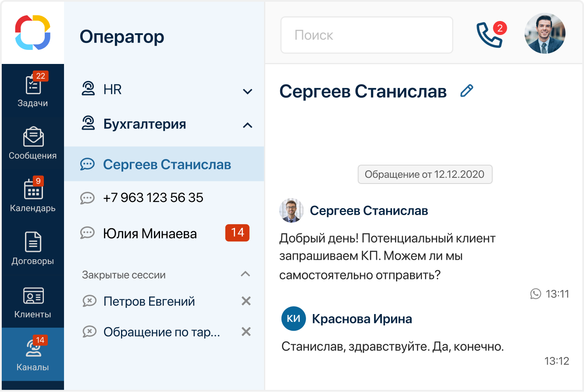Open the user profile avatar photo
The width and height of the screenshot is (584, 392).
click(545, 34)
